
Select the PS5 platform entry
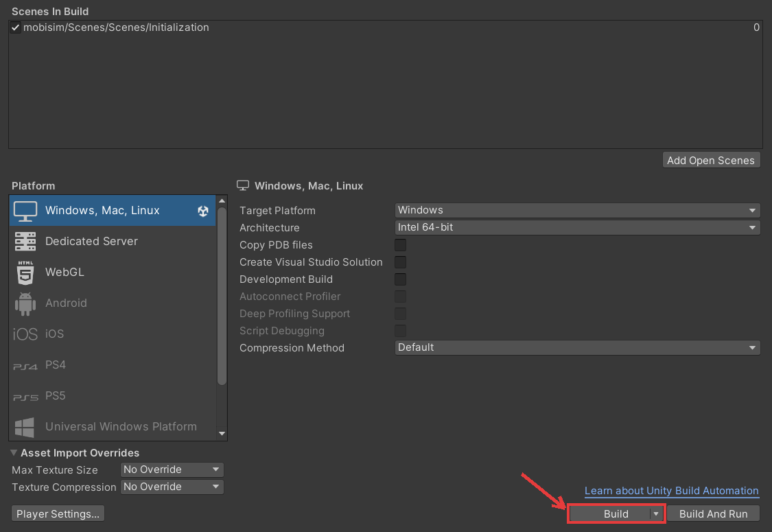click(x=113, y=396)
